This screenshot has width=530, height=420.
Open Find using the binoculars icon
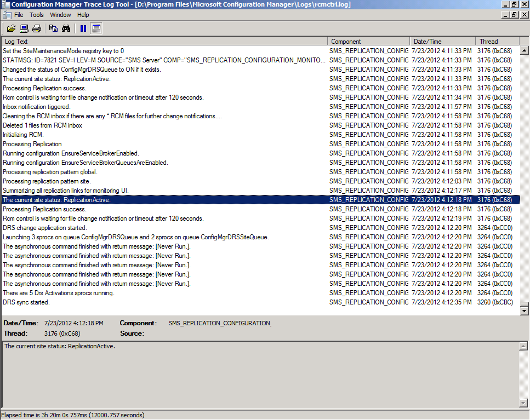(66, 28)
